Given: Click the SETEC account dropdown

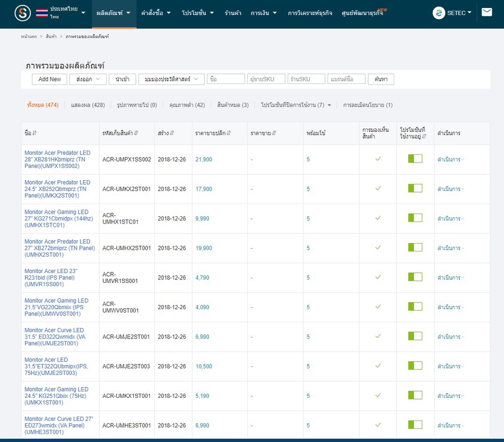Looking at the screenshot, I should [459, 13].
